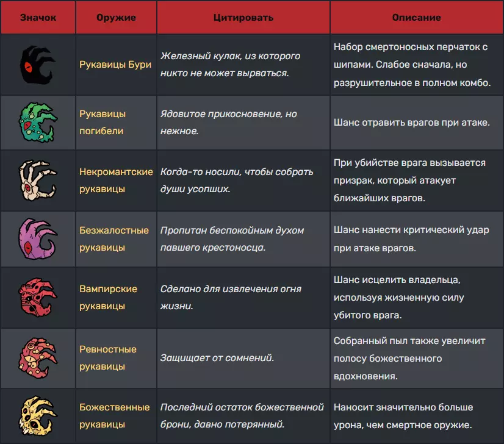
Task: Click the Описание column header
Action: [416, 18]
